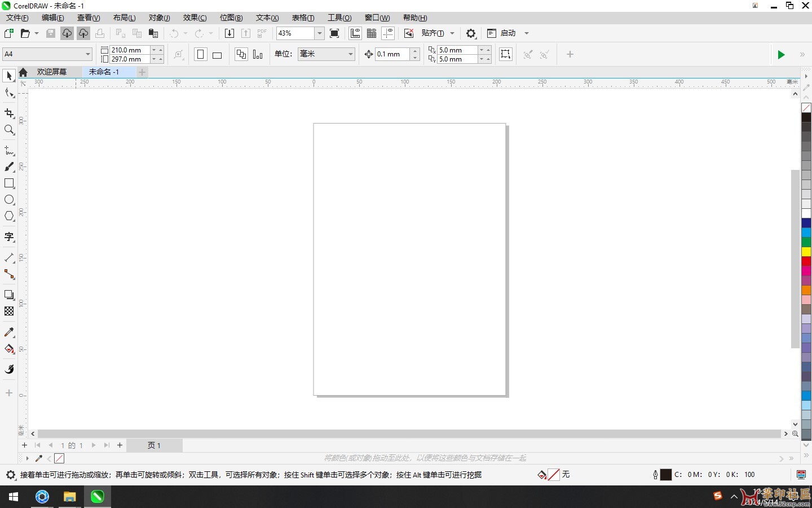Toggle the Snap off icon
Viewport: 812px width, 508px height.
(x=409, y=33)
